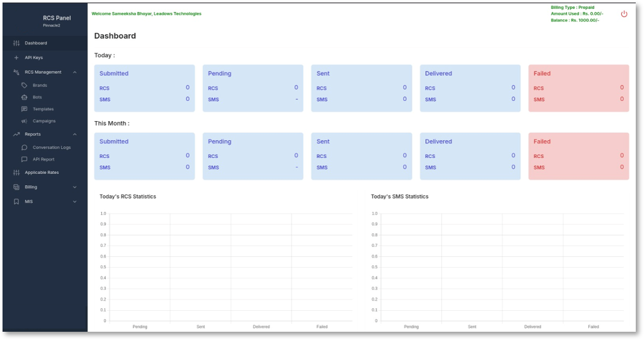Click the comment icon beside API Report
This screenshot has width=644, height=340.
point(24,159)
